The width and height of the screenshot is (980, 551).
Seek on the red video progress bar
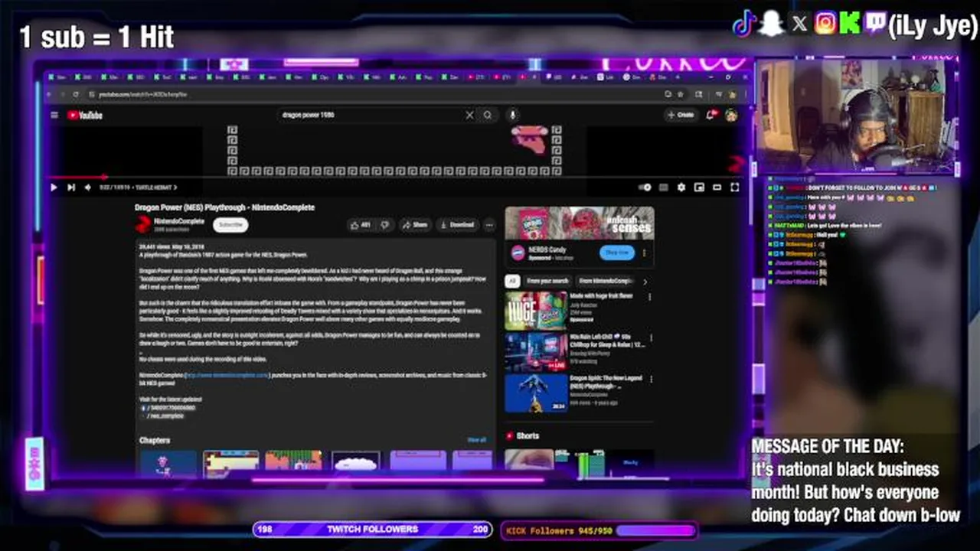pos(77,177)
